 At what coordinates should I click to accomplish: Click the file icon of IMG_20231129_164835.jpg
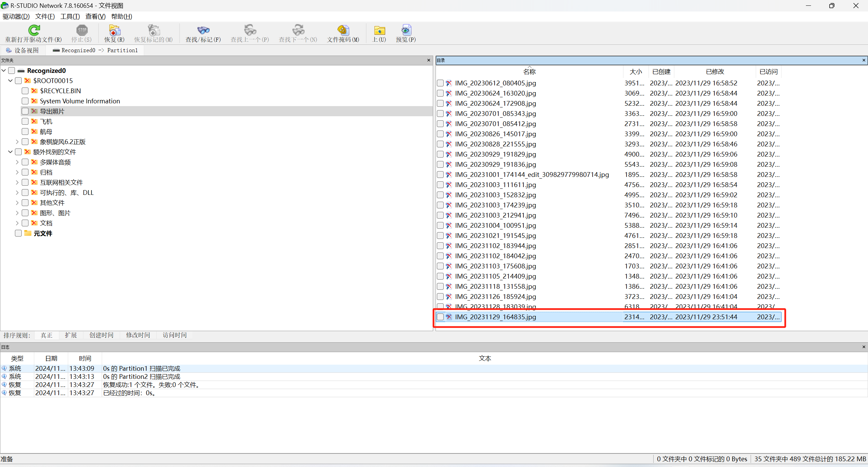[449, 317]
